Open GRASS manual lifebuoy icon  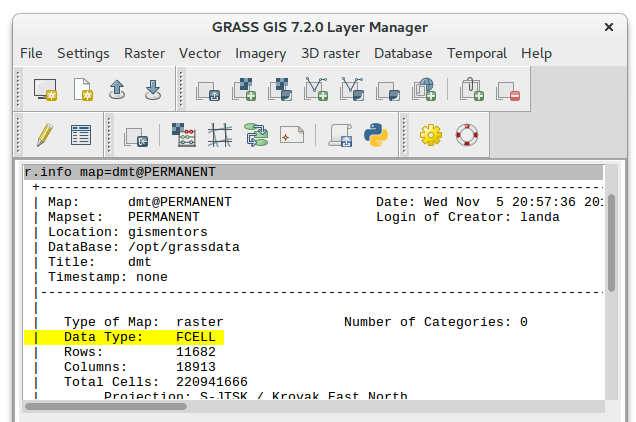(467, 135)
